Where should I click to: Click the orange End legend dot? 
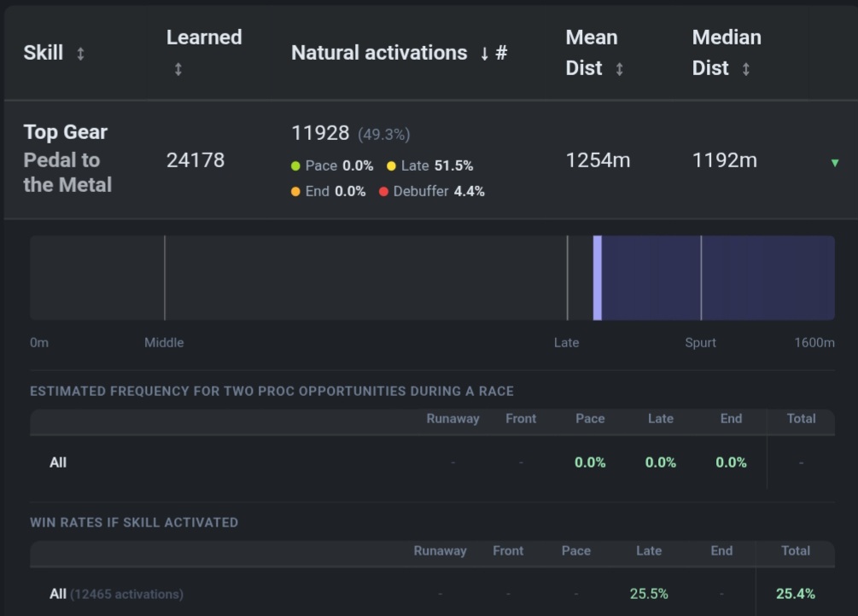295,191
